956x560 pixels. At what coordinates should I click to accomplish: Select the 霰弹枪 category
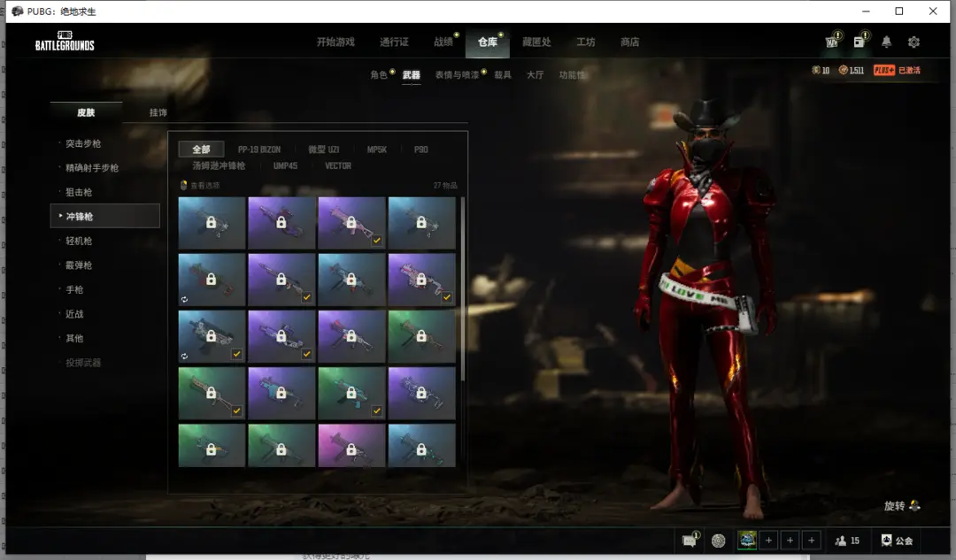[x=79, y=265]
